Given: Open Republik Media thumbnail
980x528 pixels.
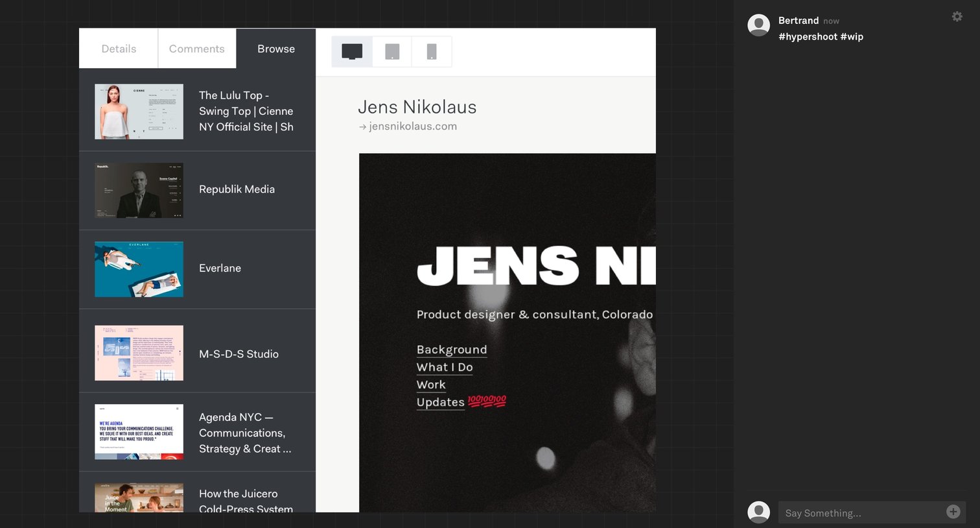Looking at the screenshot, I should pyautogui.click(x=139, y=190).
